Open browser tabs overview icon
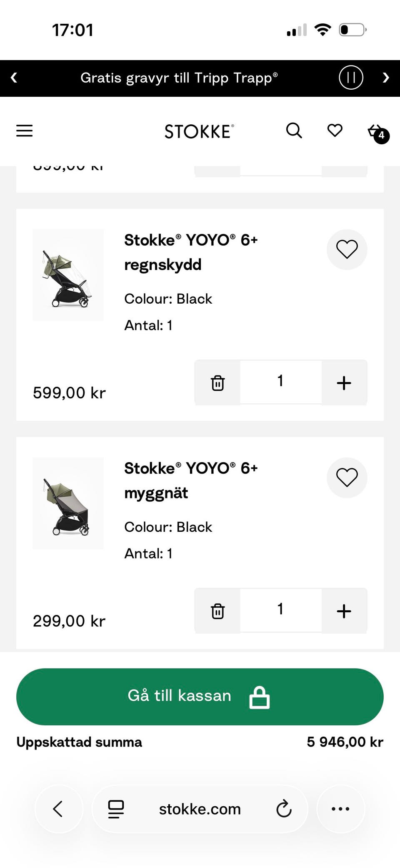The image size is (400, 868). tap(116, 809)
